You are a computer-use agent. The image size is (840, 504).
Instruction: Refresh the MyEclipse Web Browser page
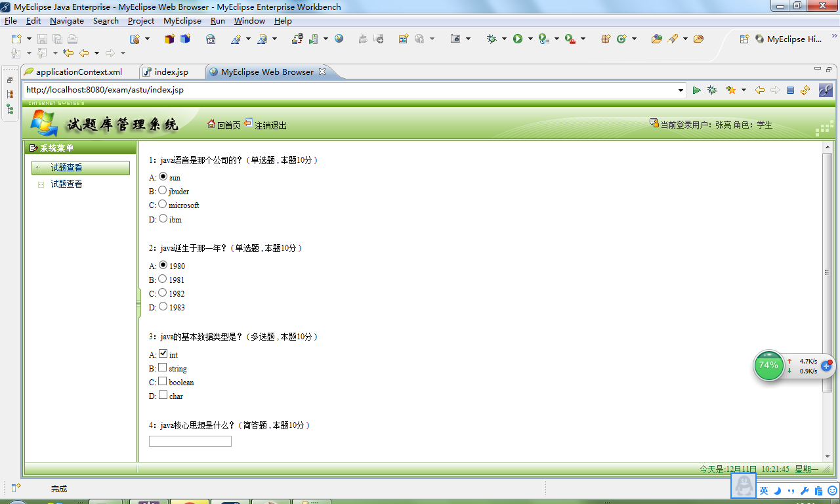tap(805, 90)
